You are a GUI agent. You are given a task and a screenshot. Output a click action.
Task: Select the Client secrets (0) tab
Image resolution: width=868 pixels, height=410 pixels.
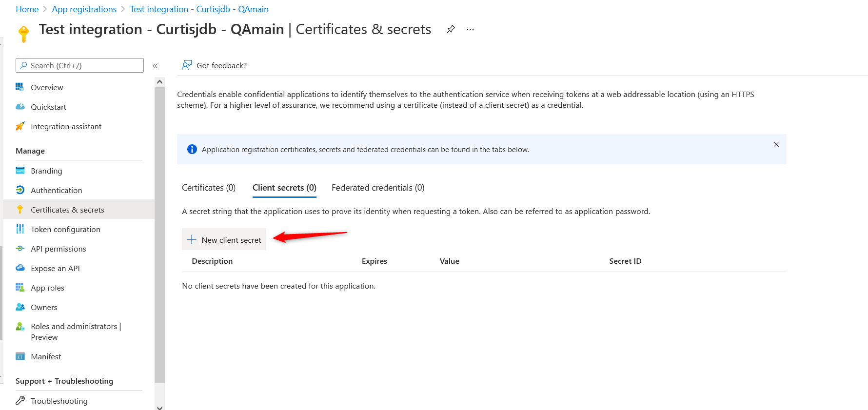pyautogui.click(x=284, y=188)
